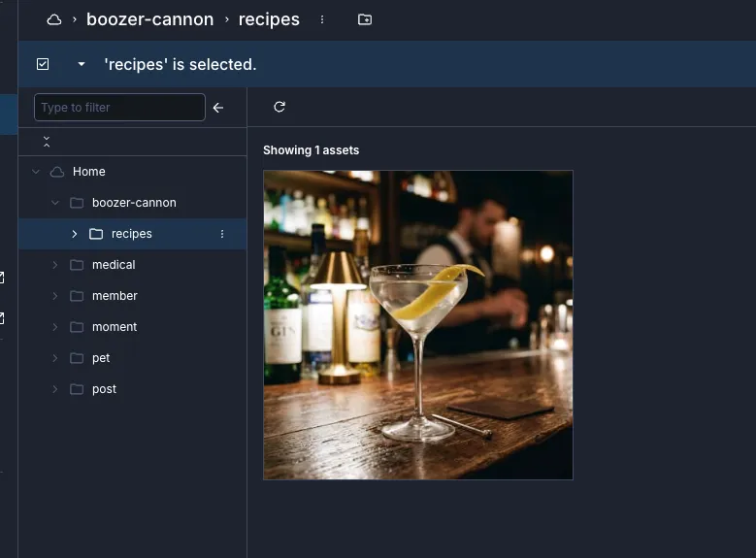Collapse the boozer-cannon folder
The image size is (756, 558).
pos(55,203)
